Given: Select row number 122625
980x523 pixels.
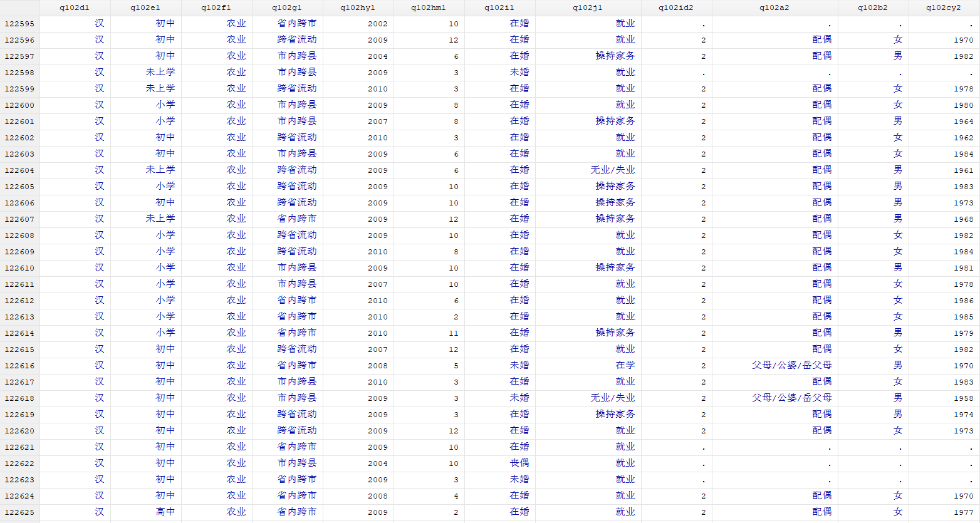Looking at the screenshot, I should [x=19, y=512].
